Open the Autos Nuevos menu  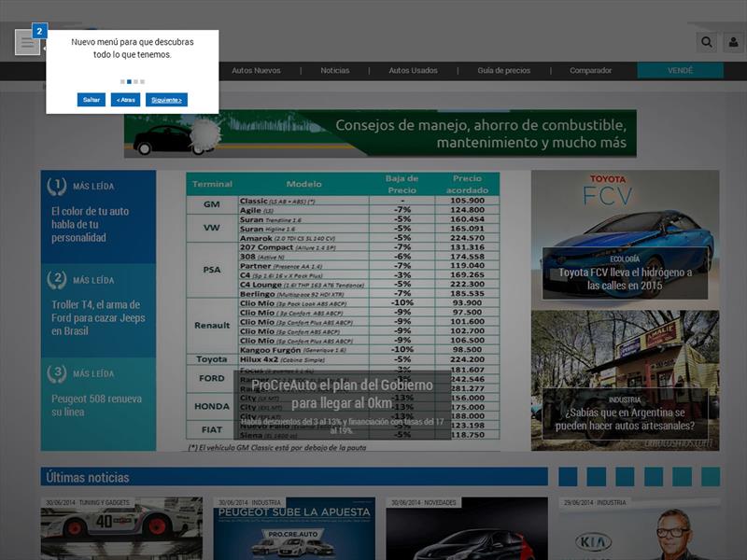[x=256, y=71]
